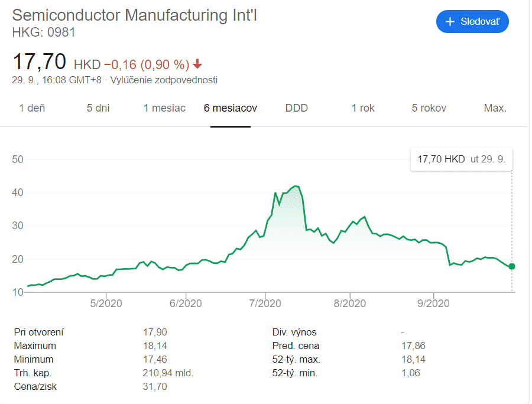Open the 1 rok chart view
The height and width of the screenshot is (404, 532).
[x=363, y=108]
